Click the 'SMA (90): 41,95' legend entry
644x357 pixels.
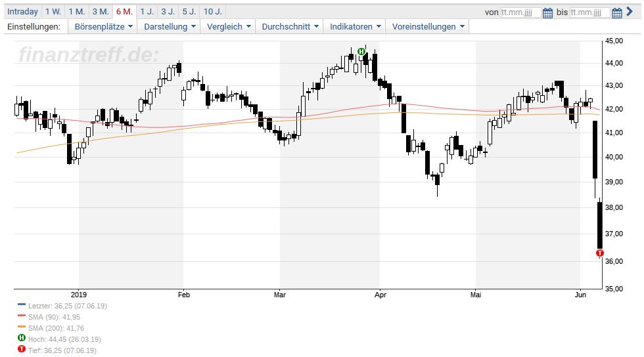(x=54, y=317)
